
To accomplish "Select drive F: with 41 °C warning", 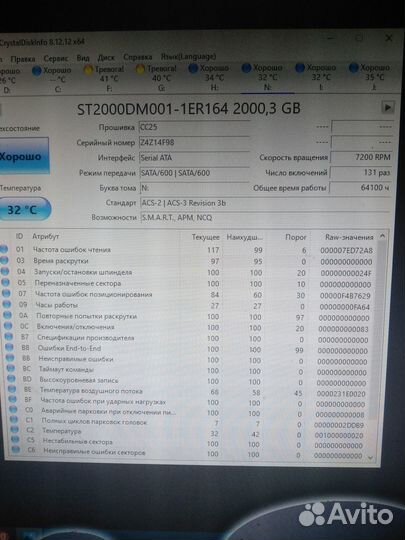I will 104,79.
